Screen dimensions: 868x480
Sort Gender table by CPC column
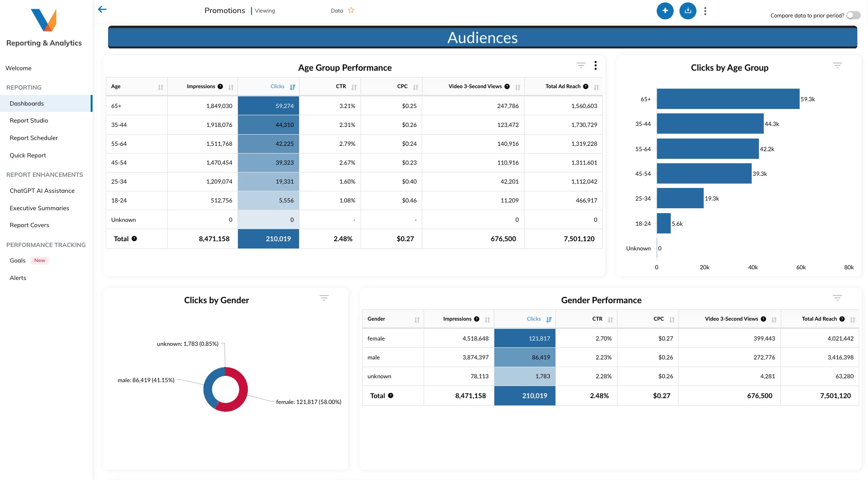[672, 320]
